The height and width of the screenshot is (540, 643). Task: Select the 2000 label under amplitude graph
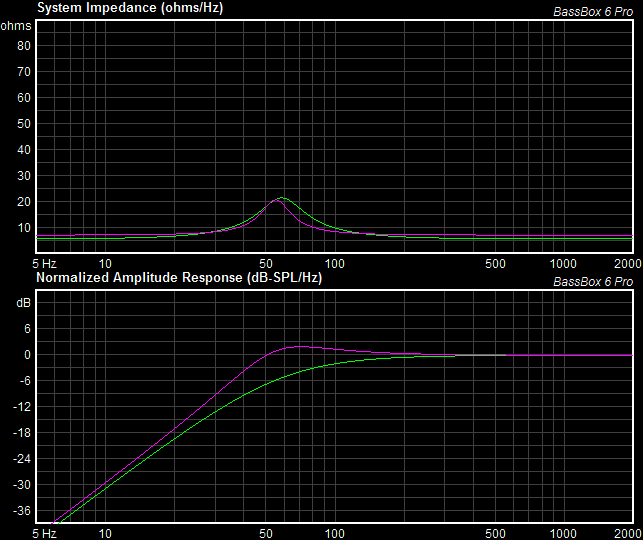[x=628, y=534]
